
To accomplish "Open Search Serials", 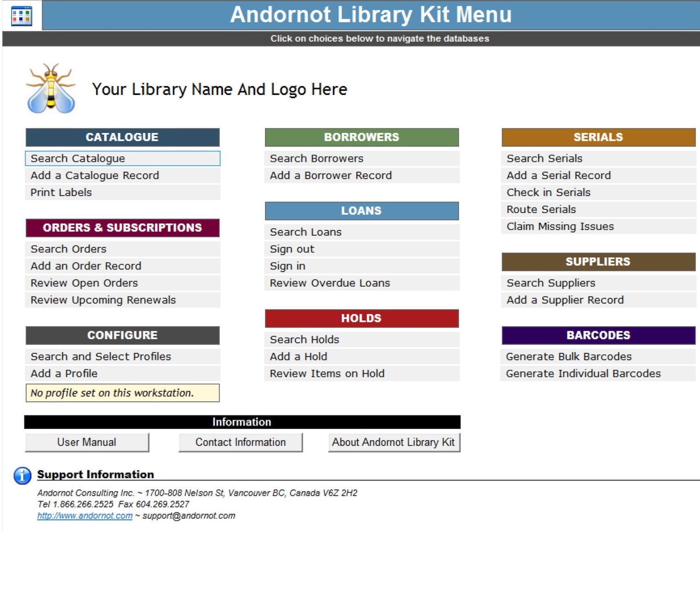I will coord(599,158).
